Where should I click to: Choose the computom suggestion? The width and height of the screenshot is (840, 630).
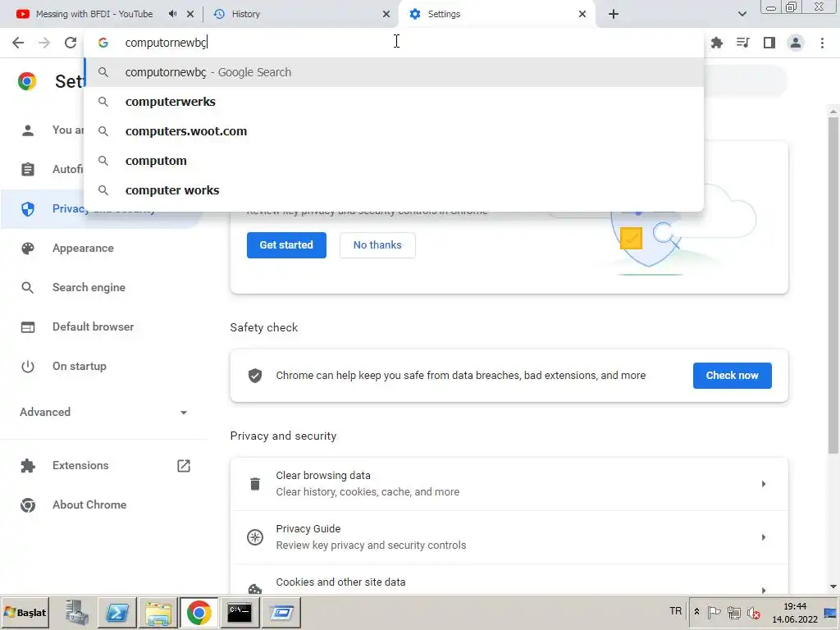point(394,161)
